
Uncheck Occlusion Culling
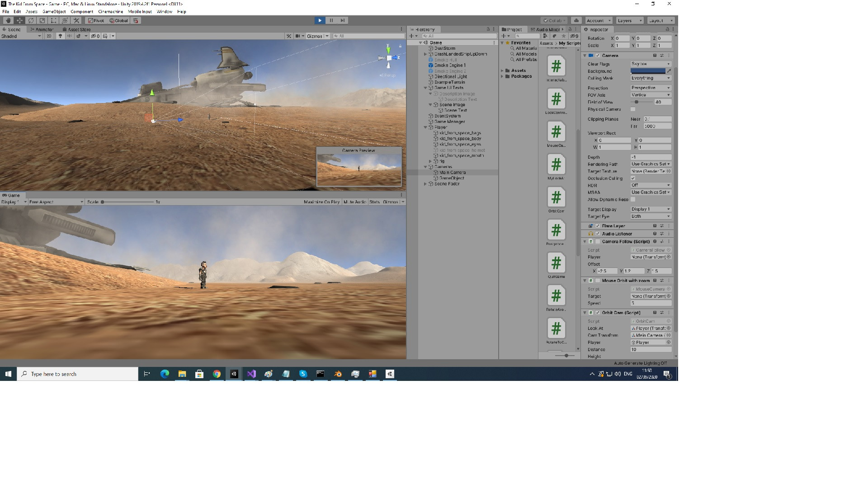coord(633,178)
